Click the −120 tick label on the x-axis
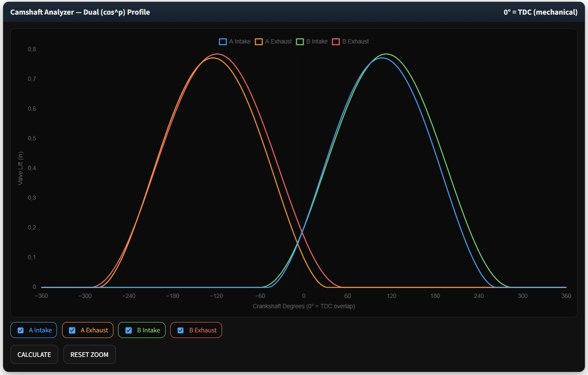 coord(216,296)
